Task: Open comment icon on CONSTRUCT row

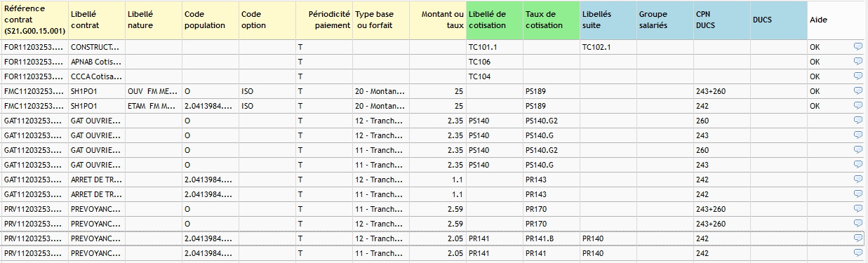Action: pos(857,46)
